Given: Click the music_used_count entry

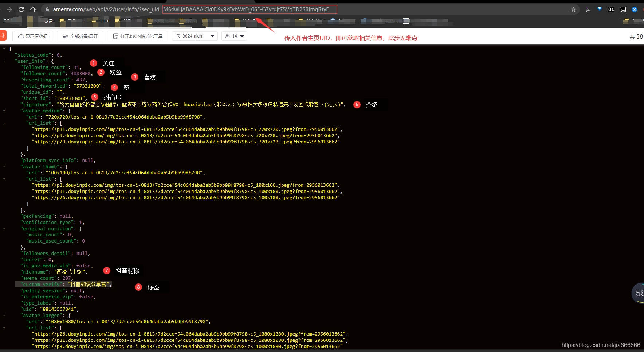Looking at the screenshot, I should [55, 241].
